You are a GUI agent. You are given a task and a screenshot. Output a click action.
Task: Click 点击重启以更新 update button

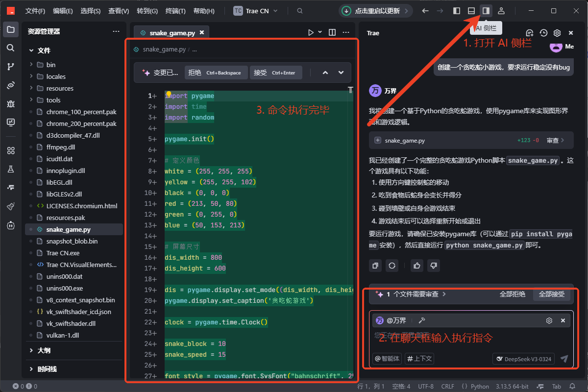[x=375, y=11]
